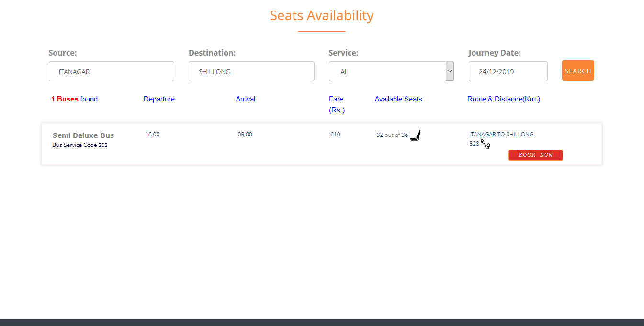Click the 1 Buses found label
This screenshot has width=644, height=326.
(x=74, y=99)
